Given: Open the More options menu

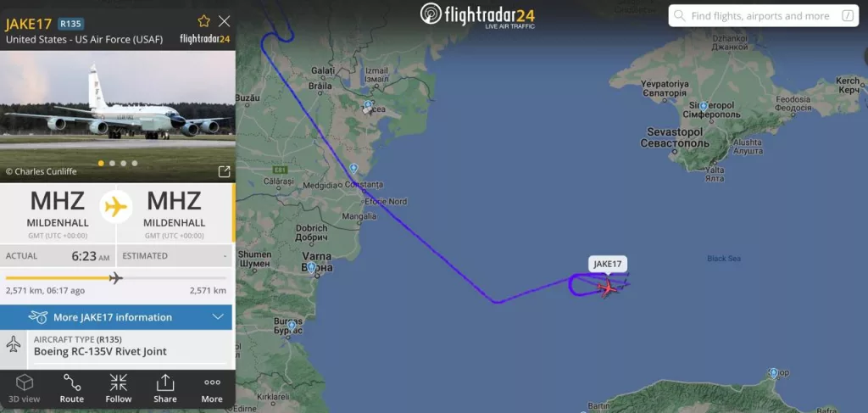Looking at the screenshot, I should click(212, 388).
